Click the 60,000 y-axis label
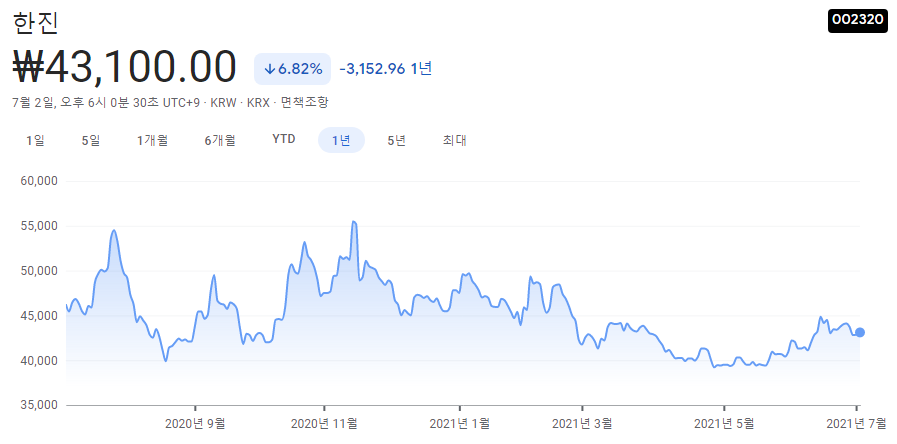This screenshot has height=444, width=897. pos(39,181)
